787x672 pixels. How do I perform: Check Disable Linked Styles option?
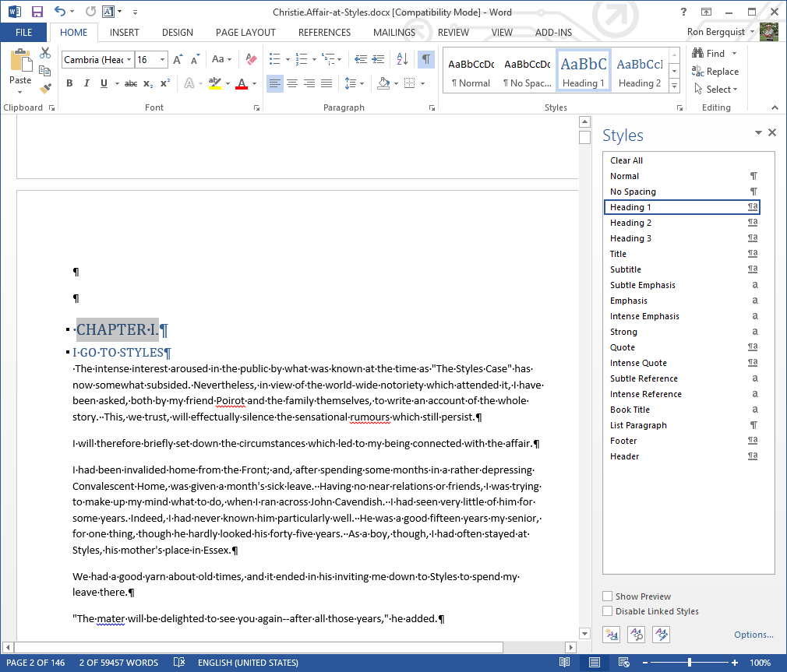tap(608, 611)
